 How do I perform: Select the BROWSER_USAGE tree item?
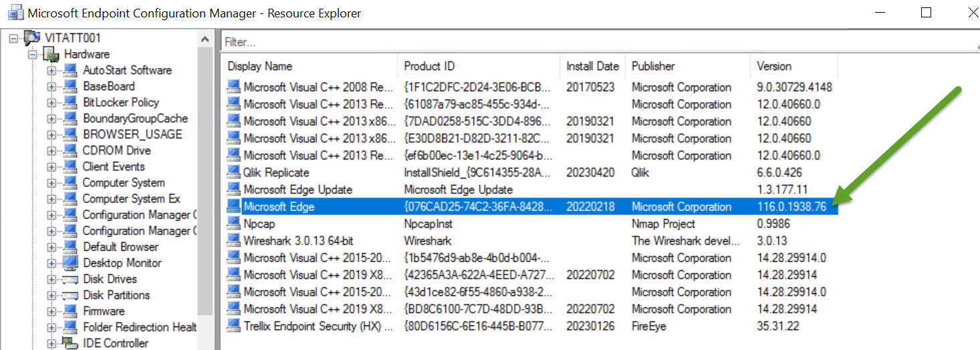click(132, 135)
